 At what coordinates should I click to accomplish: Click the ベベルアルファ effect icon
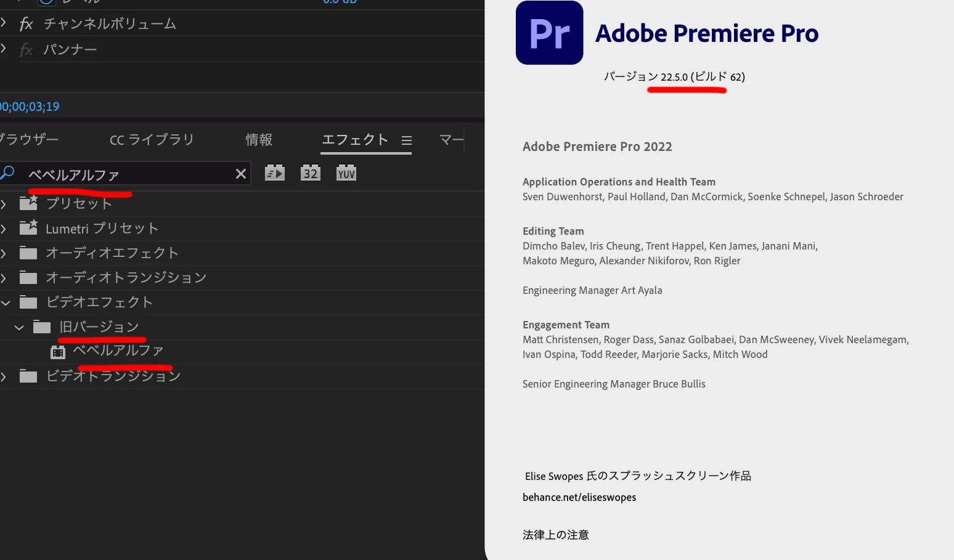point(58,352)
